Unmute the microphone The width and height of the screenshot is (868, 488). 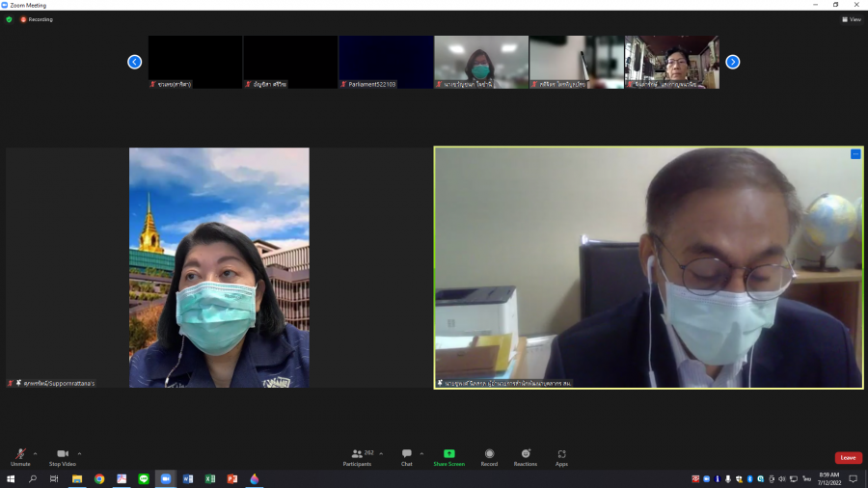point(20,455)
